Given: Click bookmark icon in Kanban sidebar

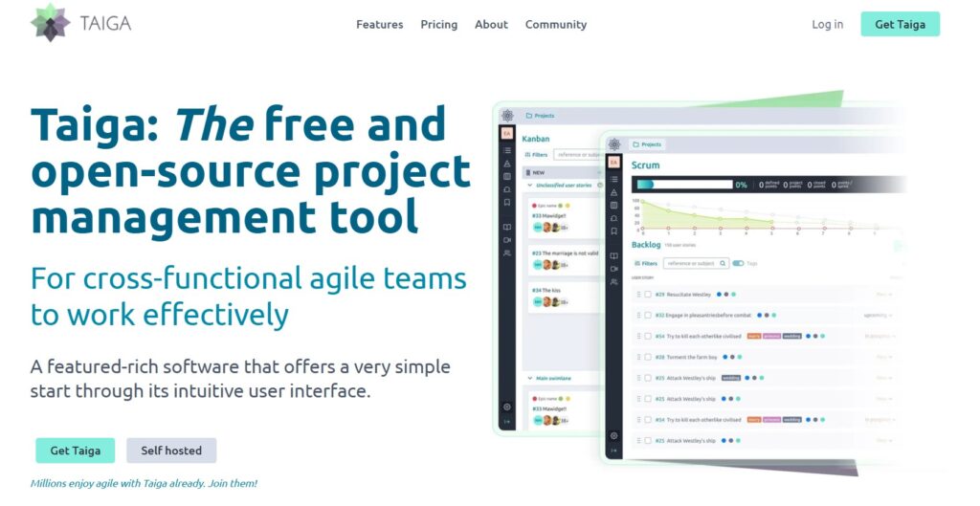Looking at the screenshot, I should point(507,203).
